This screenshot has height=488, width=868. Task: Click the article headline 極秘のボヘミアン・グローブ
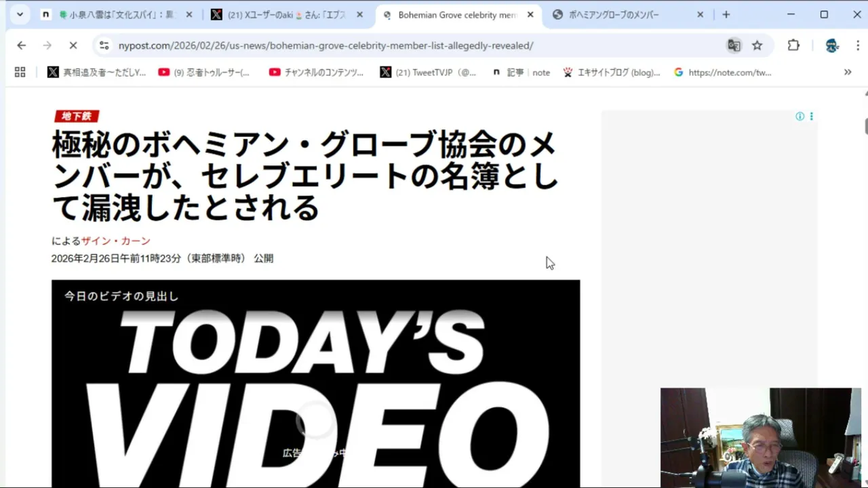pos(305,176)
